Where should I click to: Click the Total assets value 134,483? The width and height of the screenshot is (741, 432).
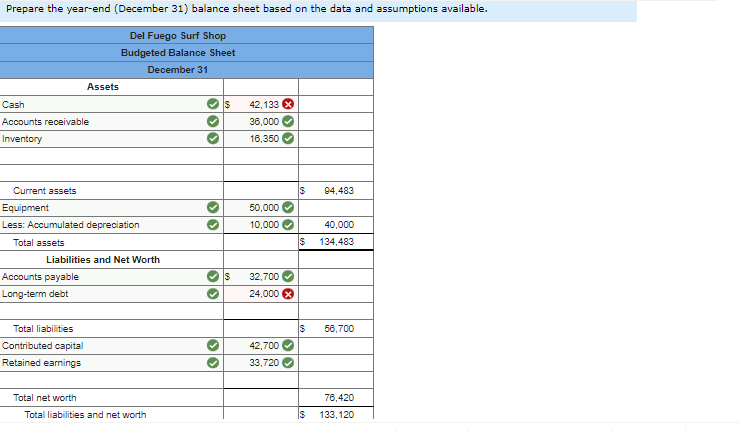point(336,242)
